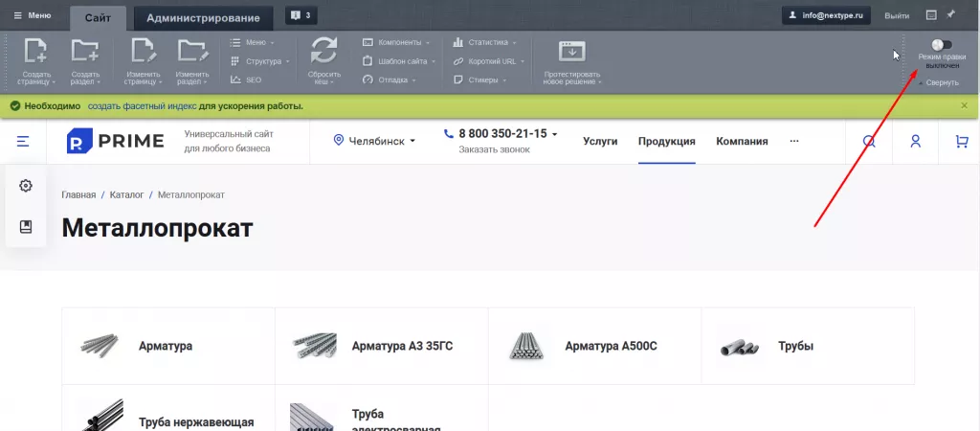
Task: Click Протестировать новое решение icon
Action: (x=572, y=52)
